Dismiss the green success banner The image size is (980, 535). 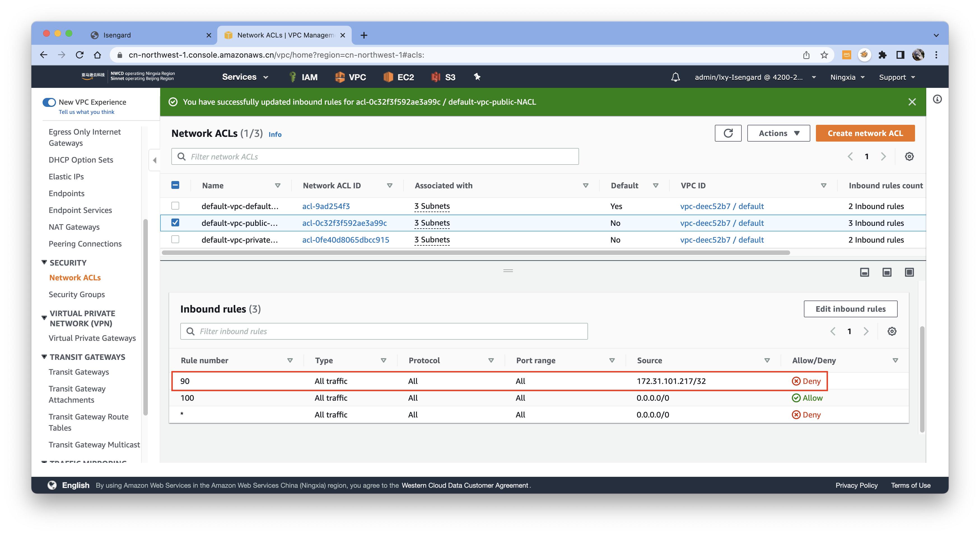(912, 102)
